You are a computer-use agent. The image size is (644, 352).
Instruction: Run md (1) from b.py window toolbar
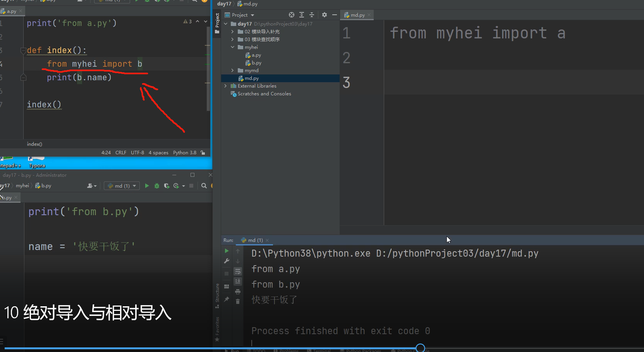tap(147, 186)
